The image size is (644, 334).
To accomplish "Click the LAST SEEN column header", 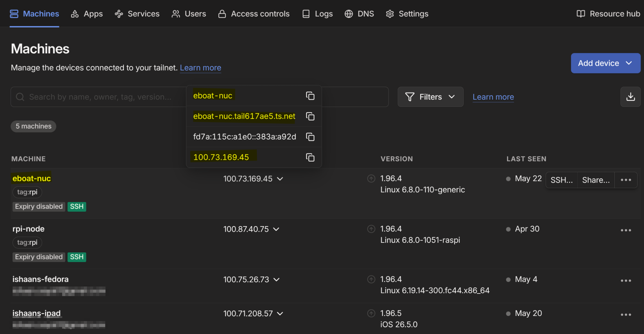I will (526, 159).
